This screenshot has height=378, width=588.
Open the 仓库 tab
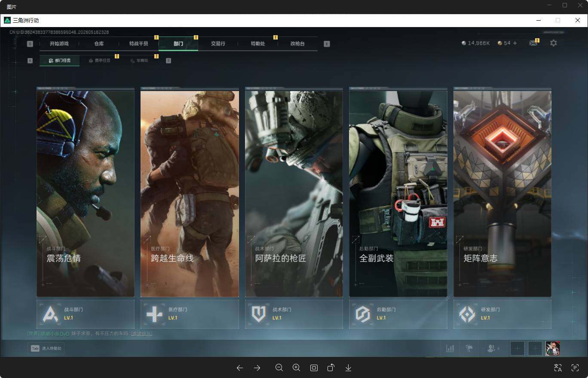click(x=99, y=44)
